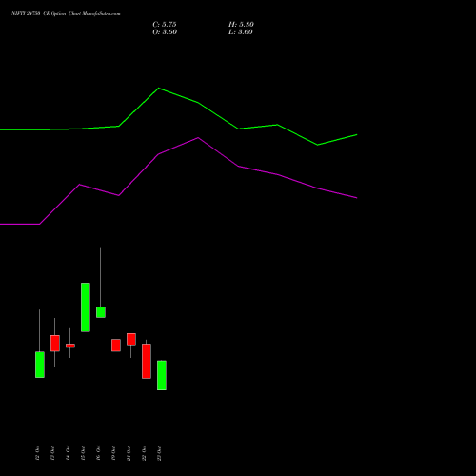The height and width of the screenshot is (476, 476).
Task: Click the '16 Oct' date axis label
Action: 98,453
